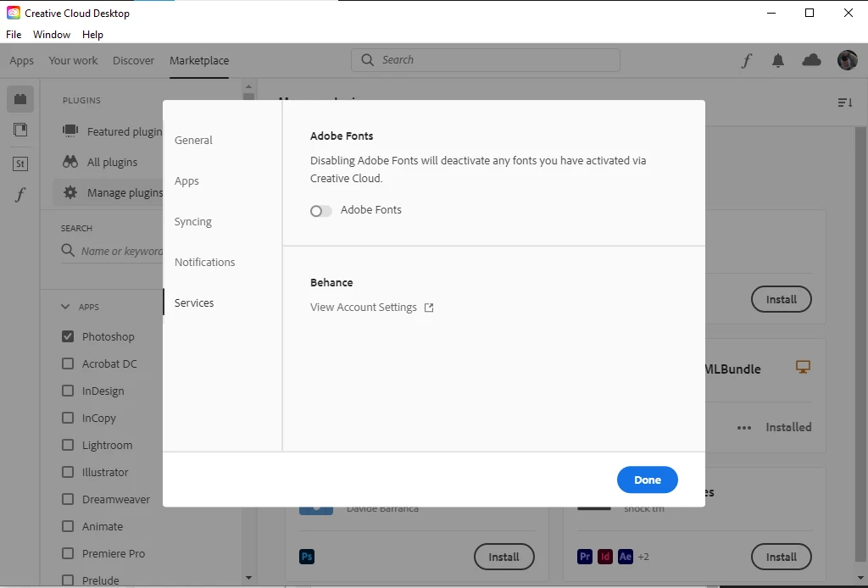Click desktop monitor icon on MLBundle card
Image resolution: width=868 pixels, height=588 pixels.
pos(803,367)
